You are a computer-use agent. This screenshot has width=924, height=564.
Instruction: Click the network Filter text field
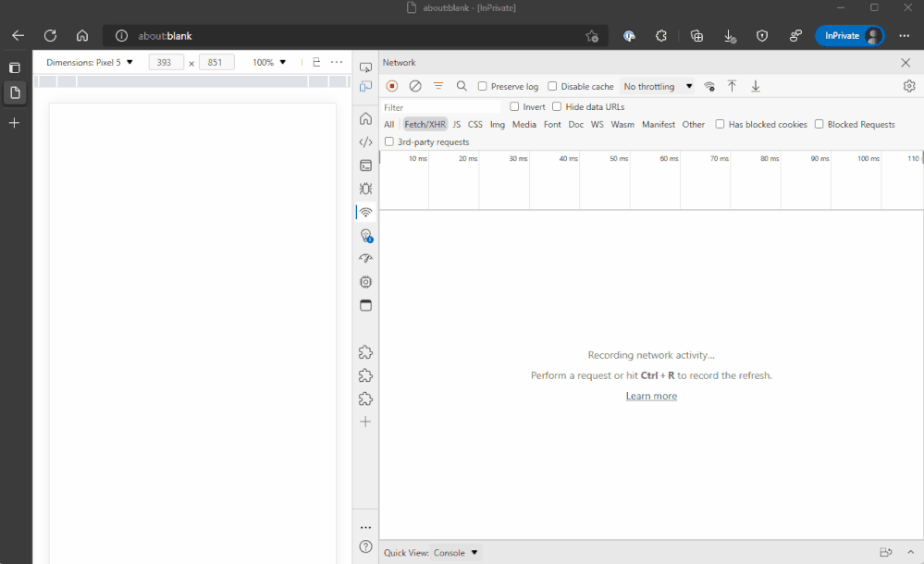pos(441,107)
